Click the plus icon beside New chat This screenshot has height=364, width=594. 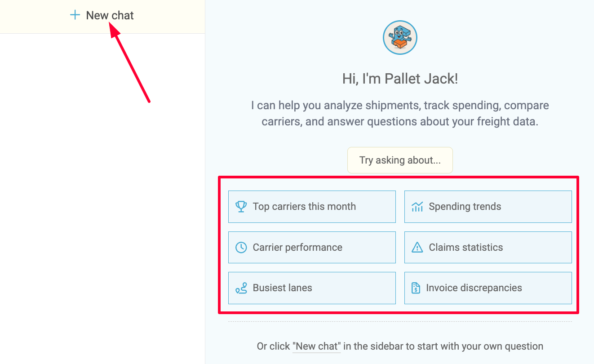pos(75,15)
